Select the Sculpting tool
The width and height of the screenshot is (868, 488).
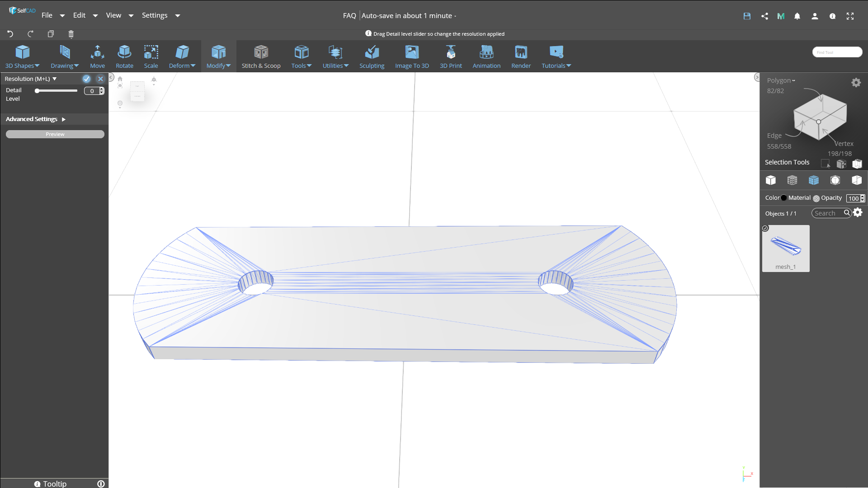(x=372, y=56)
